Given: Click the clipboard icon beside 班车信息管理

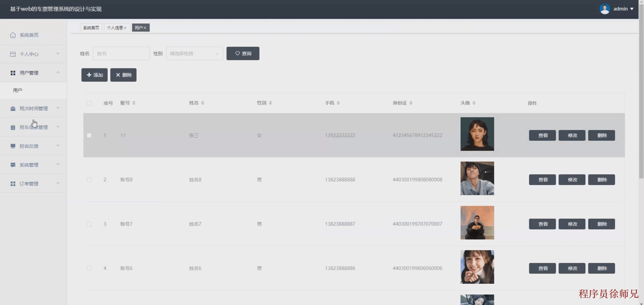Looking at the screenshot, I should [x=13, y=127].
